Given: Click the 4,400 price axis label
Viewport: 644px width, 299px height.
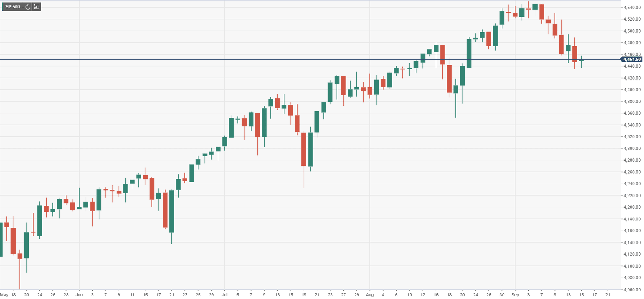Looking at the screenshot, I should click(632, 90).
